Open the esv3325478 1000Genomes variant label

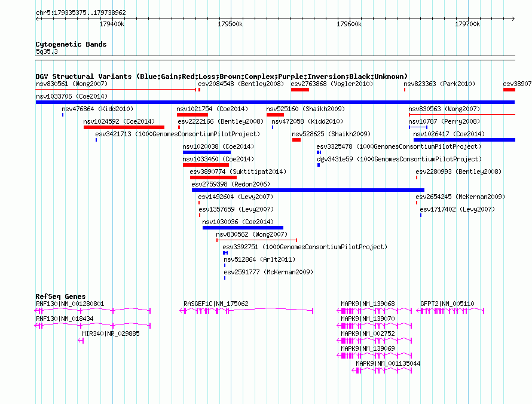399,146
